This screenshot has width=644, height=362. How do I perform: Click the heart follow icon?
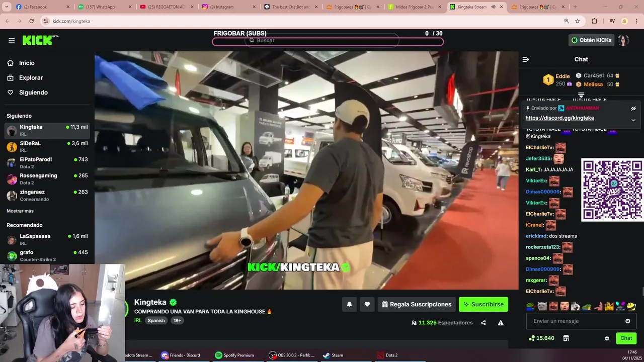[367, 304]
